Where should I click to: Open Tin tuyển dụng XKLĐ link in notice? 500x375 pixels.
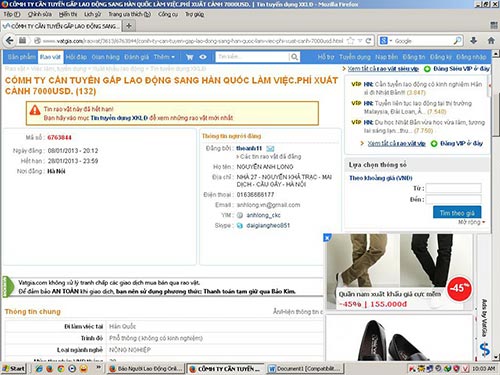pyautogui.click(x=119, y=118)
